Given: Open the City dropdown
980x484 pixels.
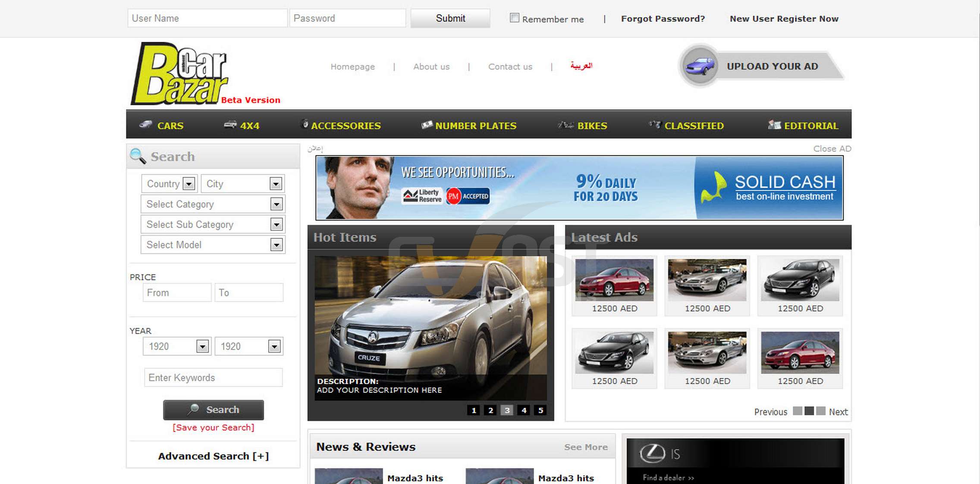Looking at the screenshot, I should click(x=242, y=184).
